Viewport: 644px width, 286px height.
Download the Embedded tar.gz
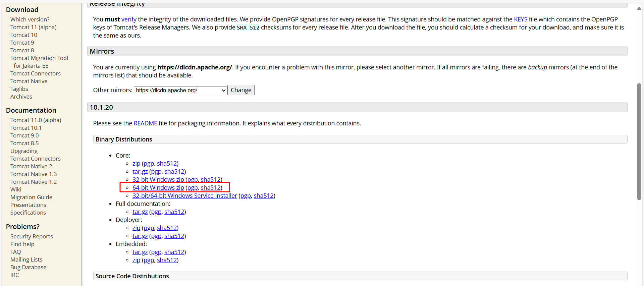[140, 252]
